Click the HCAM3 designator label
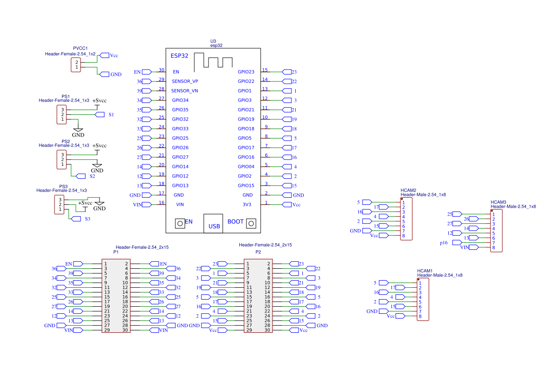554x392 pixels. click(x=498, y=202)
